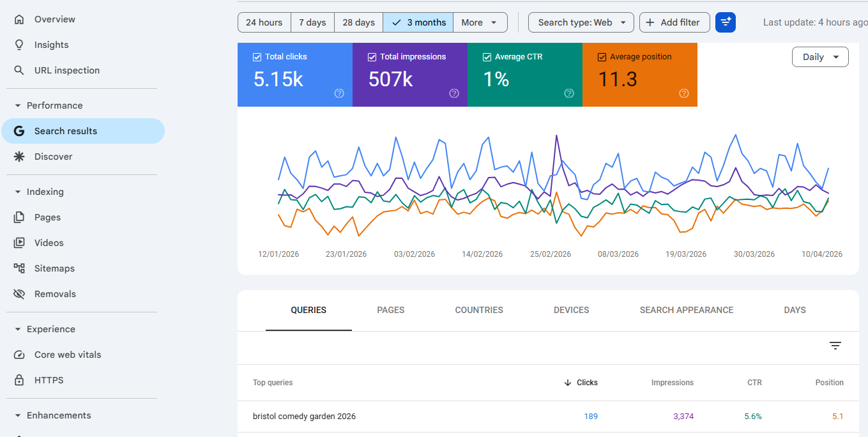Click the Add filter button
Viewport: 868px width, 437px height.
pyautogui.click(x=674, y=22)
